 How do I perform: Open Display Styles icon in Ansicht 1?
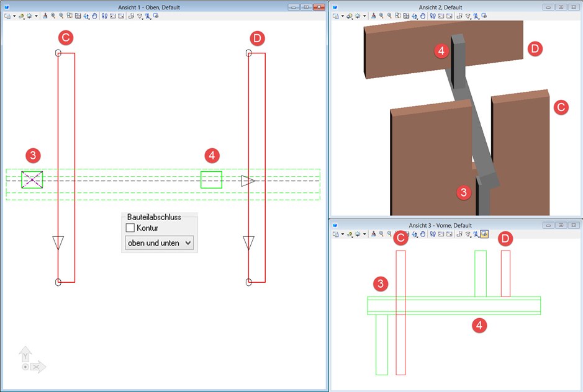22,16
